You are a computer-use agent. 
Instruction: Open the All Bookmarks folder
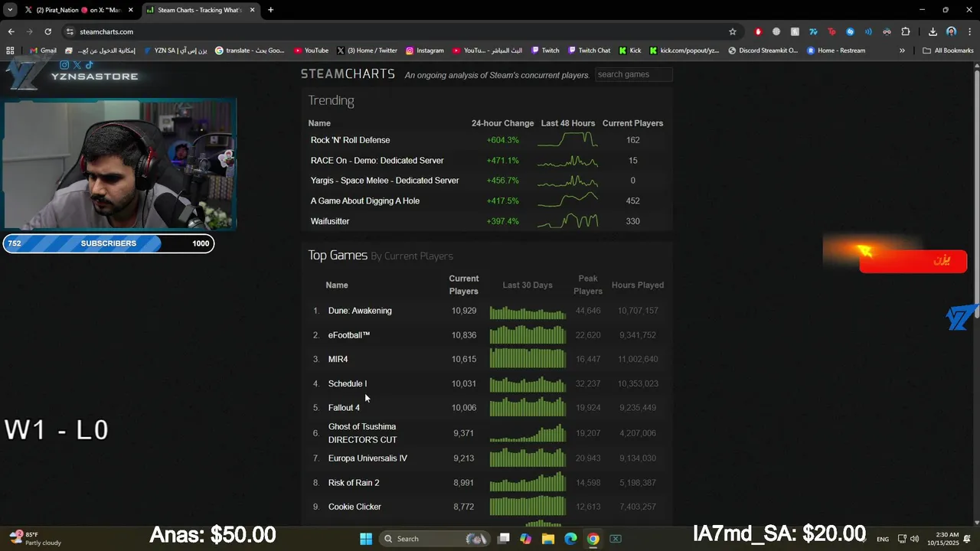click(x=948, y=51)
